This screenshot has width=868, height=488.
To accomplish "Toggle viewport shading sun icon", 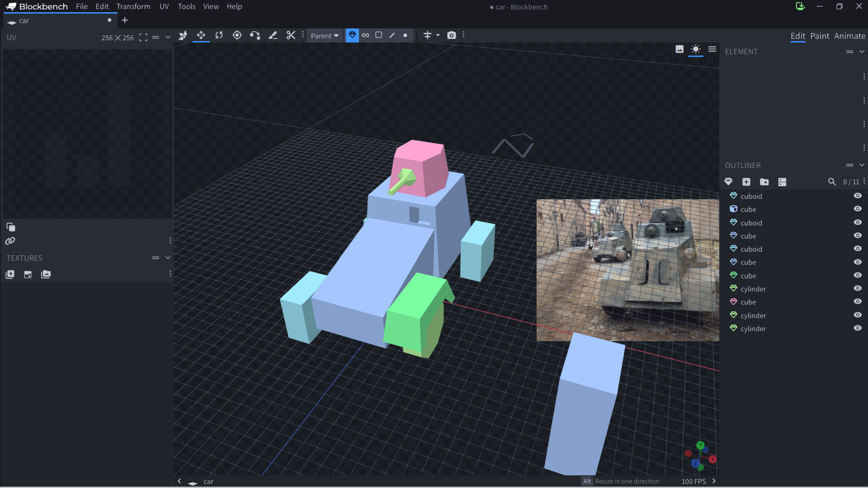I will tap(695, 49).
